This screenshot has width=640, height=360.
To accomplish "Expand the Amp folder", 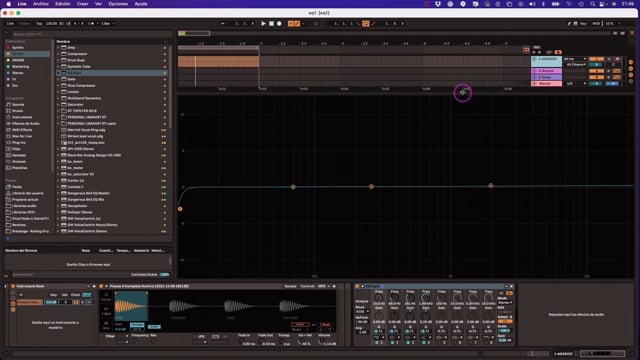I will click(58, 48).
